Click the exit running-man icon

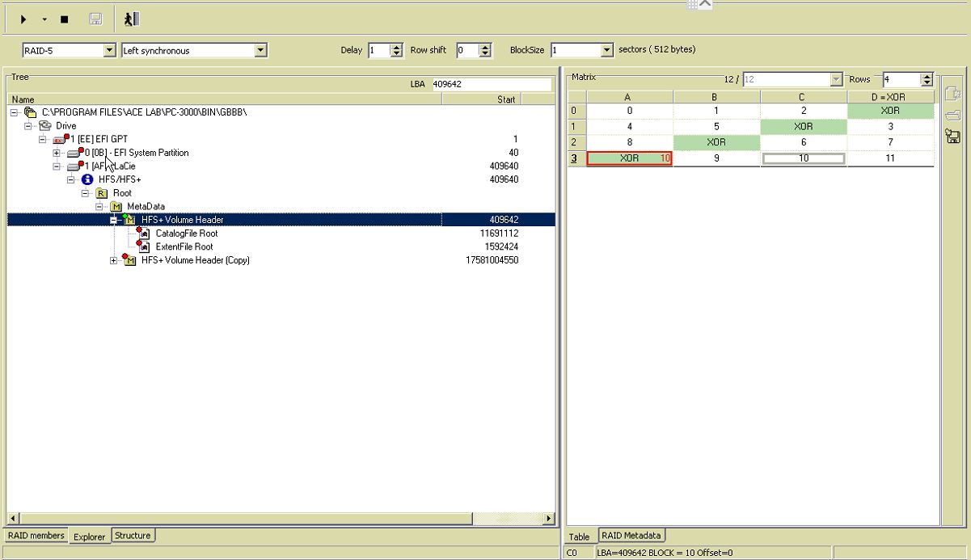132,19
